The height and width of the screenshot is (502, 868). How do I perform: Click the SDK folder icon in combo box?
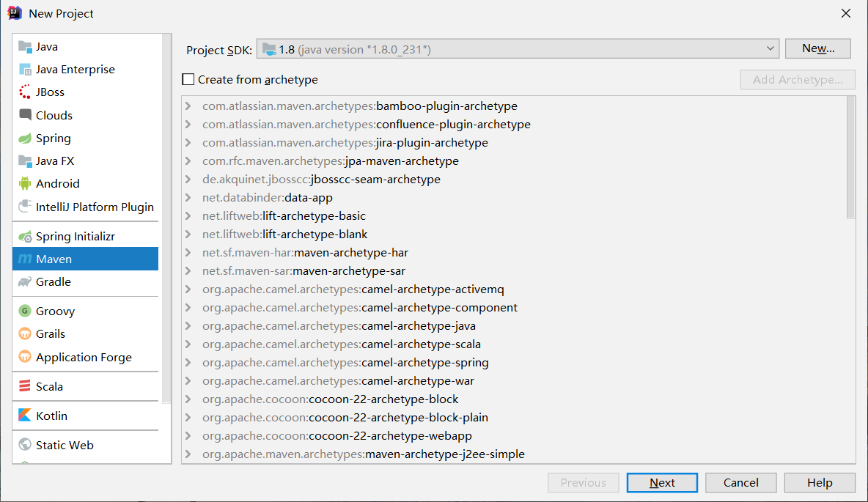269,49
